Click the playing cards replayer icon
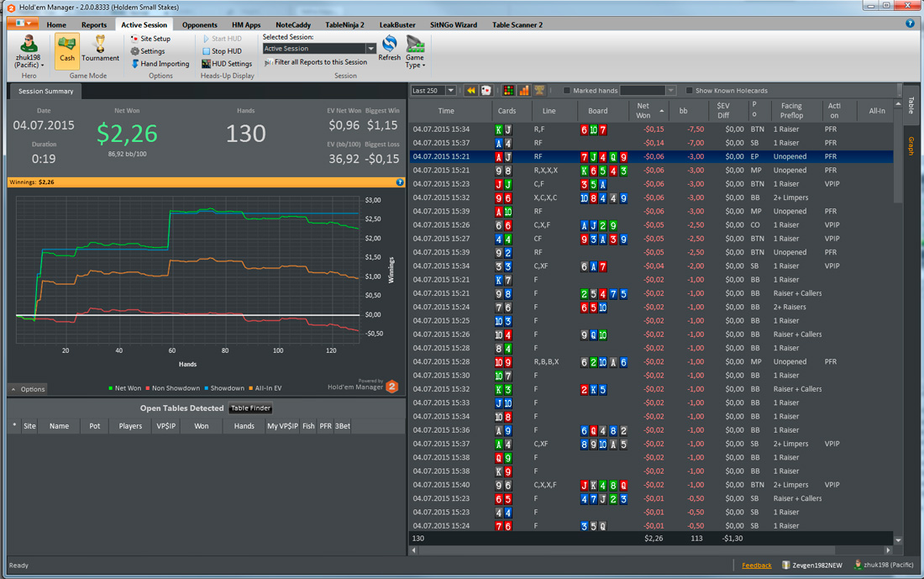Viewport: 924px width, 579px height. [486, 90]
